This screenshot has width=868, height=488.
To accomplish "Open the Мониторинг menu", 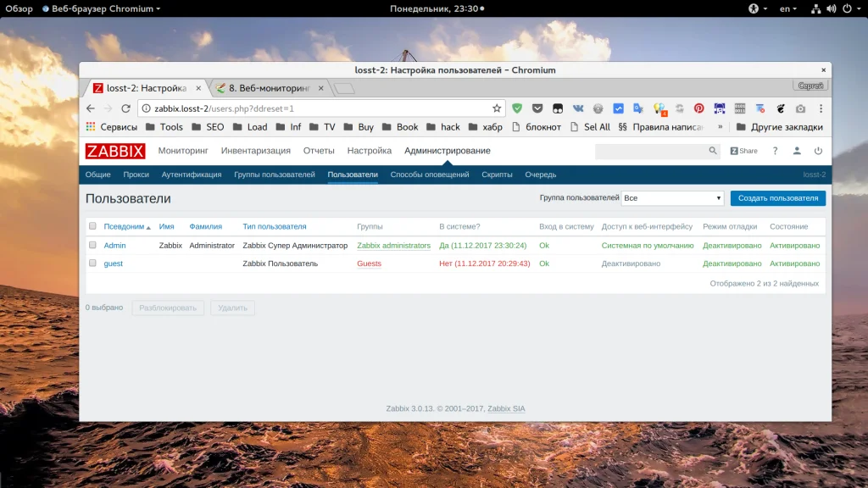I will 182,151.
